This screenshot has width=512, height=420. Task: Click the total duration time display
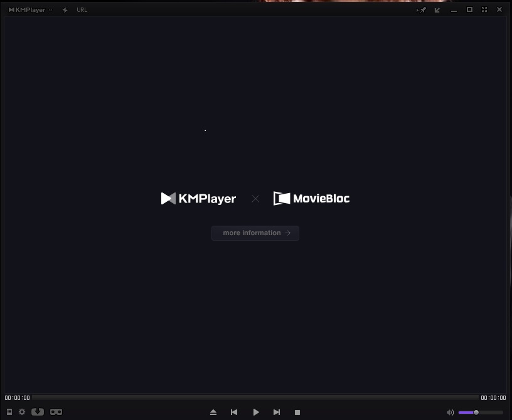[x=493, y=398]
